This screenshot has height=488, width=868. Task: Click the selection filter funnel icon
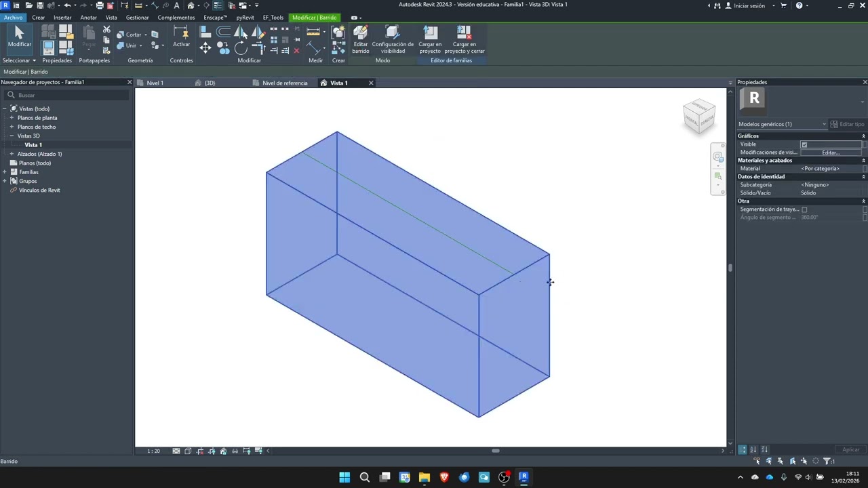coord(827,461)
